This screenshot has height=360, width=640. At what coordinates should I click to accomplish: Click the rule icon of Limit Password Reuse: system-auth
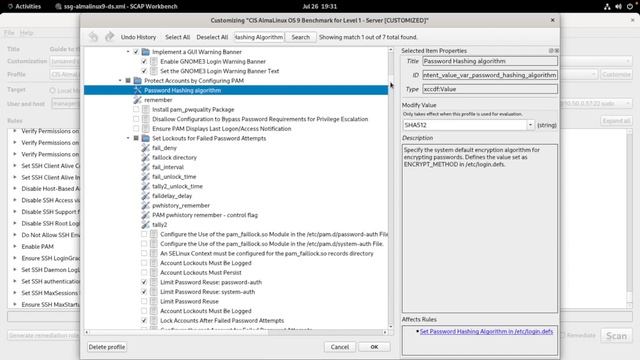coord(153,292)
